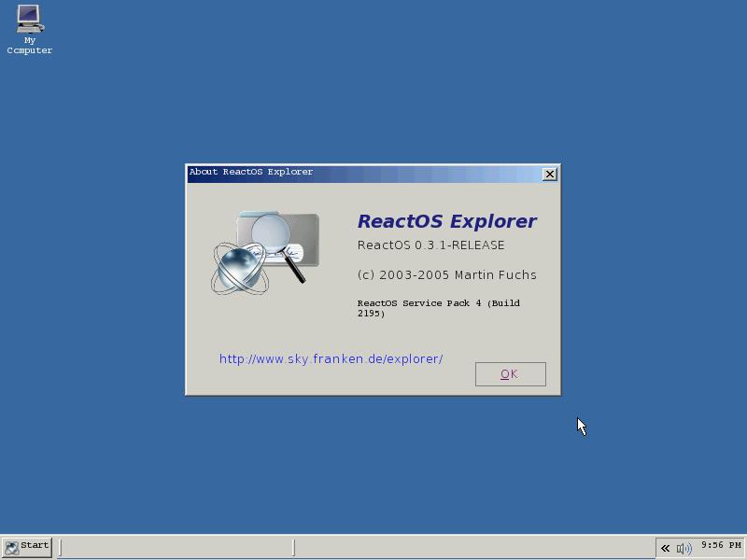Click the "ReactOS 0.3.1-RELEASE" version text

pyautogui.click(x=430, y=245)
